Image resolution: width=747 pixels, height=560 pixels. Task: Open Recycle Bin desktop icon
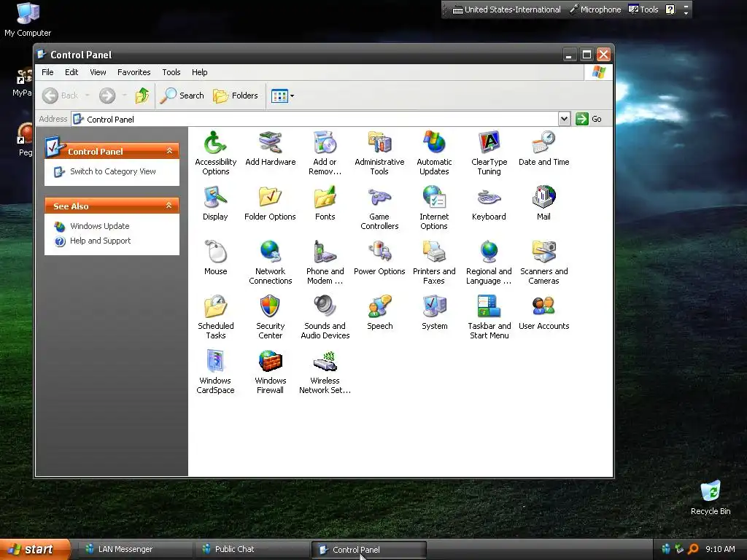[x=711, y=497]
